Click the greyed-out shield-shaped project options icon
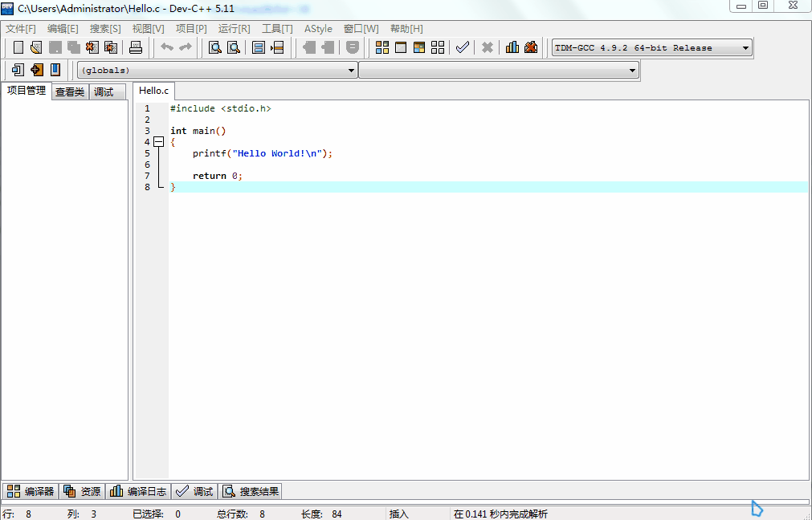The width and height of the screenshot is (812, 520). pyautogui.click(x=352, y=47)
